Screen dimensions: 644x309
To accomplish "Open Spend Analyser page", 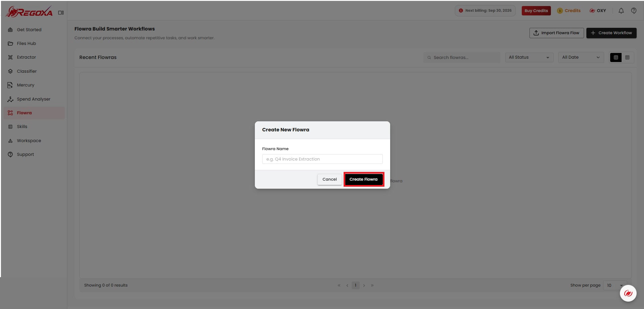I will point(34,99).
